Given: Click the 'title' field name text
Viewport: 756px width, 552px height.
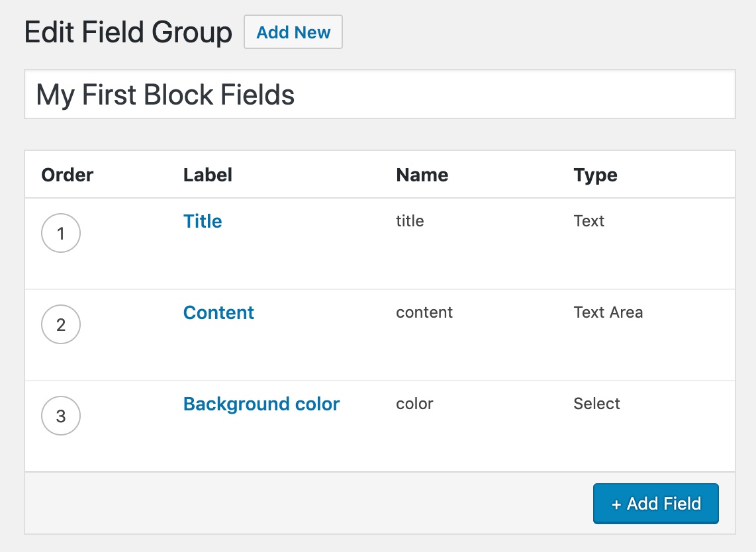Looking at the screenshot, I should click(x=410, y=221).
